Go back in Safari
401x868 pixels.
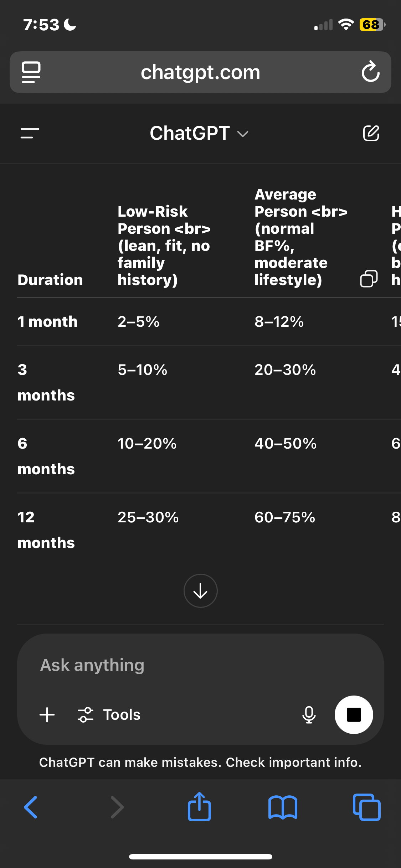[x=31, y=807]
